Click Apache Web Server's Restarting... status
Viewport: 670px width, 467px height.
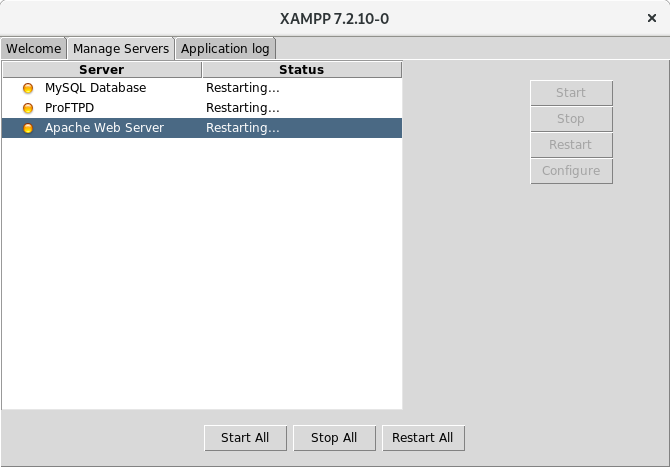click(x=243, y=128)
